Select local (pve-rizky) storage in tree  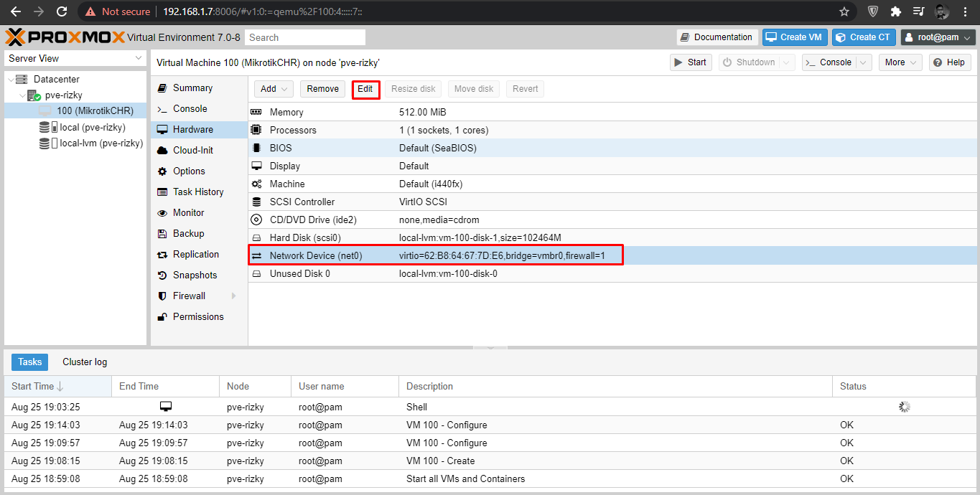[75, 127]
